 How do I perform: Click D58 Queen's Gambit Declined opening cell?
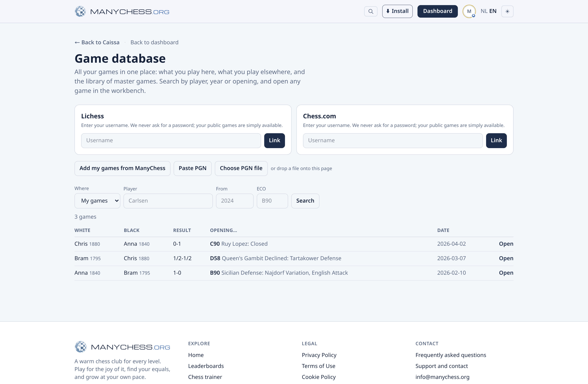click(x=275, y=258)
